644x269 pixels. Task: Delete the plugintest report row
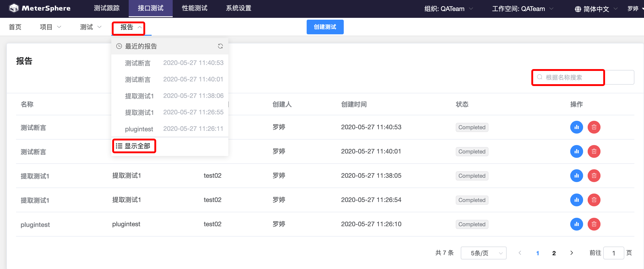coord(594,224)
